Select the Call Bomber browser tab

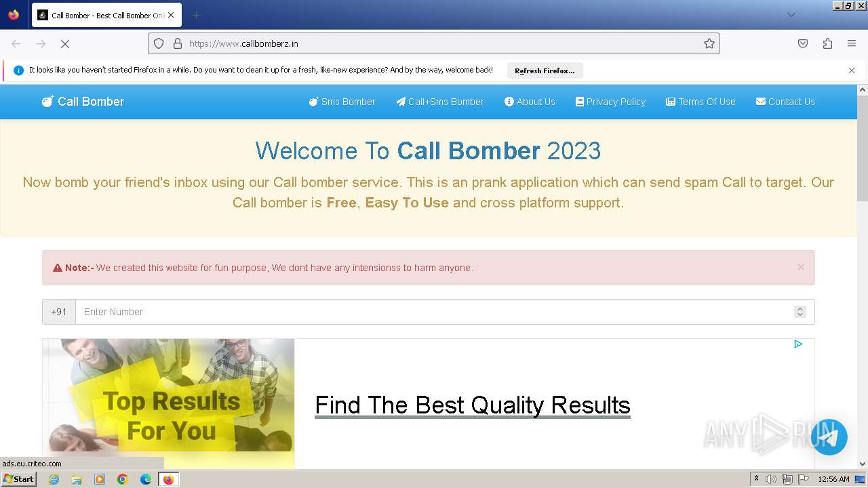[106, 15]
